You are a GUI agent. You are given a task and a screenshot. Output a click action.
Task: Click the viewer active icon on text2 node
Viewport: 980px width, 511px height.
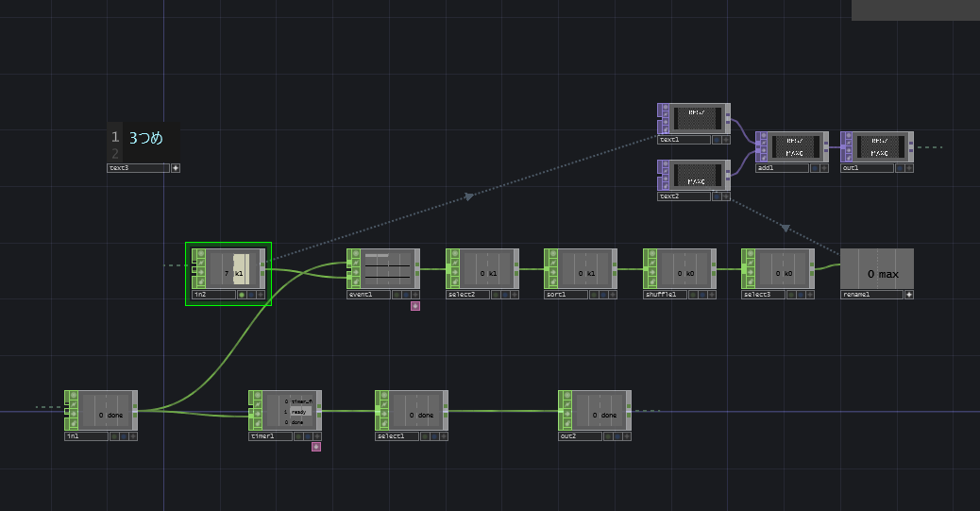pyautogui.click(x=716, y=196)
